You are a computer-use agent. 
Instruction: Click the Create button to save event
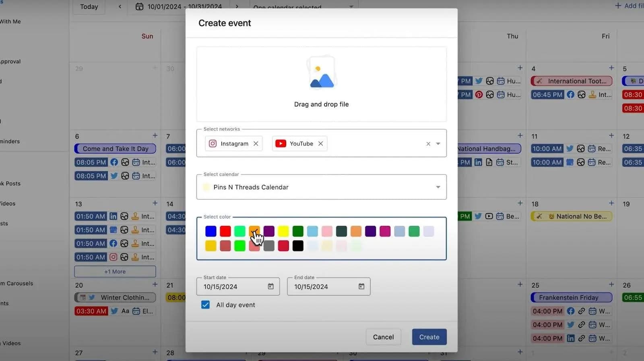[429, 337]
